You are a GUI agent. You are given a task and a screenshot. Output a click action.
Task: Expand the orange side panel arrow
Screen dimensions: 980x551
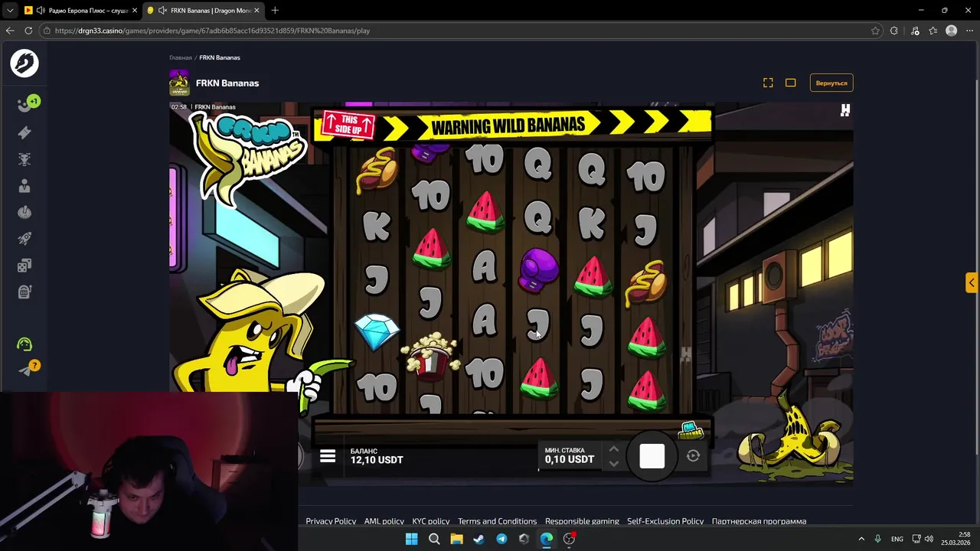coord(972,282)
